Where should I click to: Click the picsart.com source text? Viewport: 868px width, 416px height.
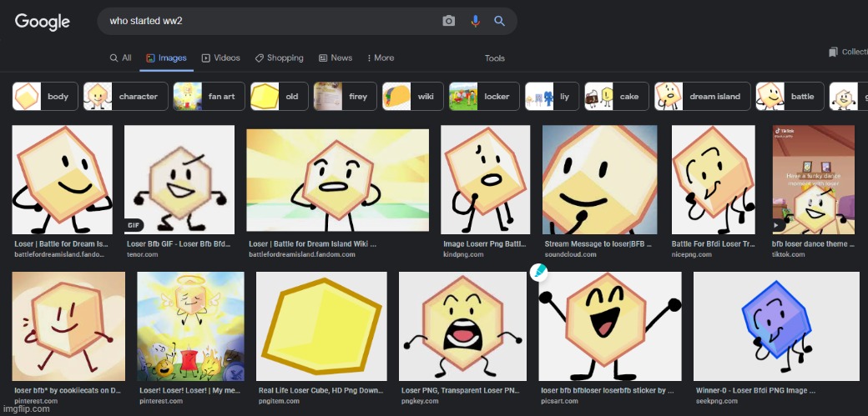tap(559, 401)
